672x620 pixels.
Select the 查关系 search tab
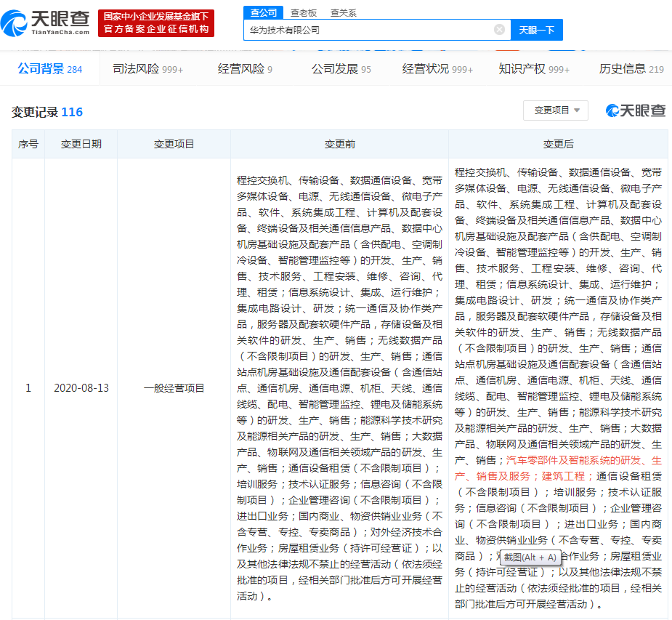344,13
